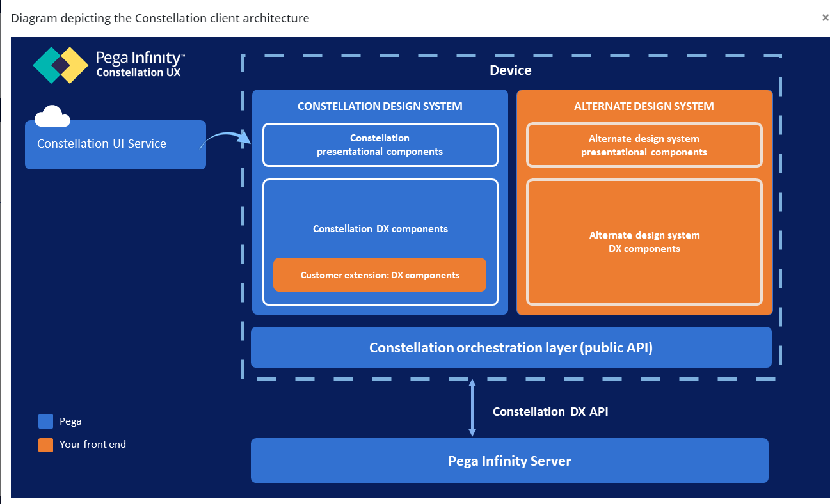Screen dimensions: 839x504
Task: Click the CONSTELLATION DESIGN SYSTEM heading
Action: coord(380,106)
